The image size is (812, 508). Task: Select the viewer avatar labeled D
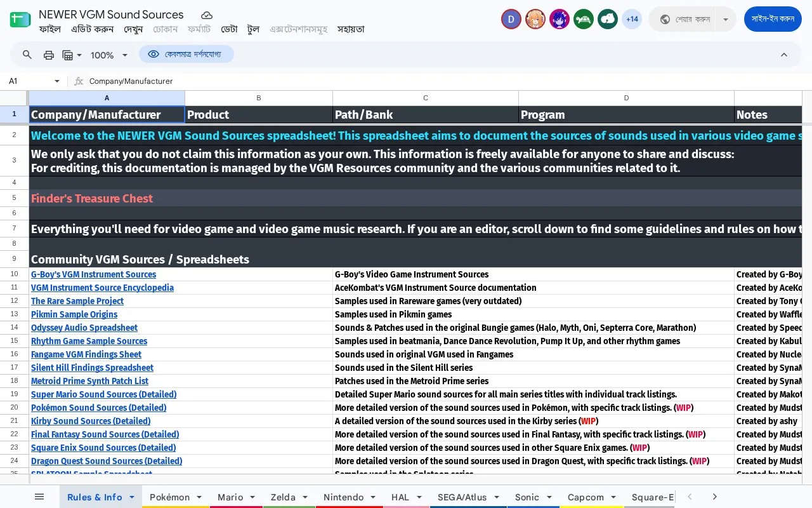tap(511, 19)
